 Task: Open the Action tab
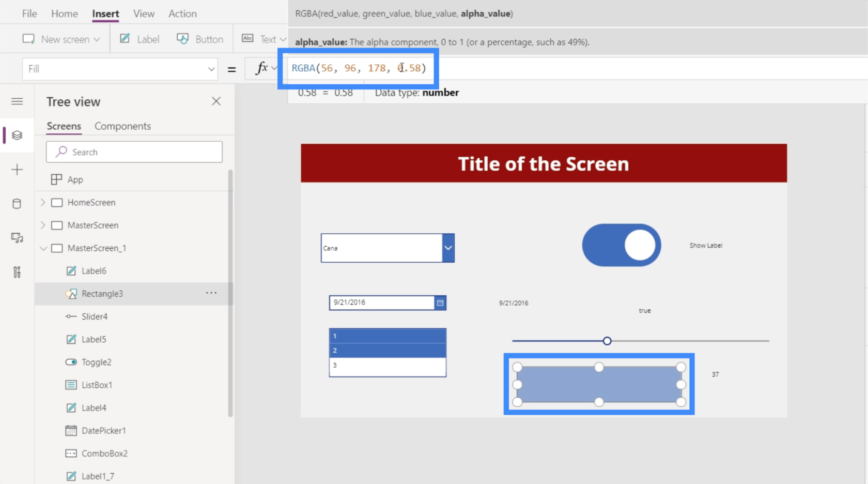pos(182,14)
